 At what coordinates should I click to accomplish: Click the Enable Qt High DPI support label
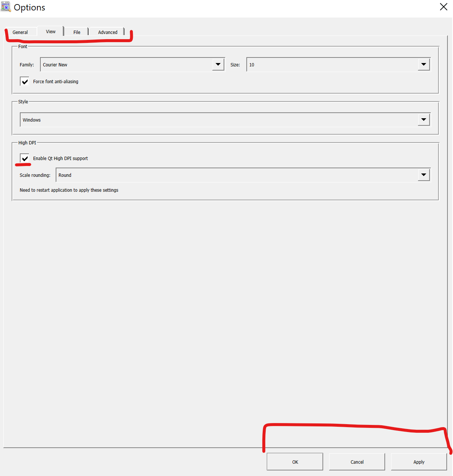[60, 159]
